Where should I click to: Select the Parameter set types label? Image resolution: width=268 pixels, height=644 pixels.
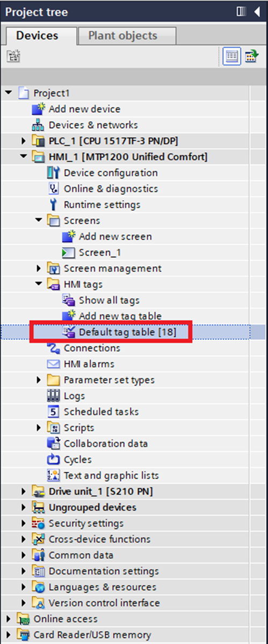coord(109,380)
